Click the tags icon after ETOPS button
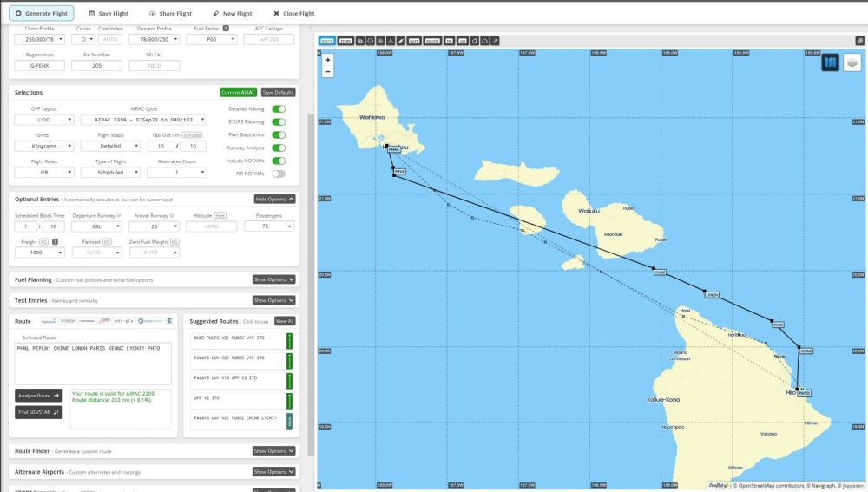868x492 pixels. click(x=360, y=41)
